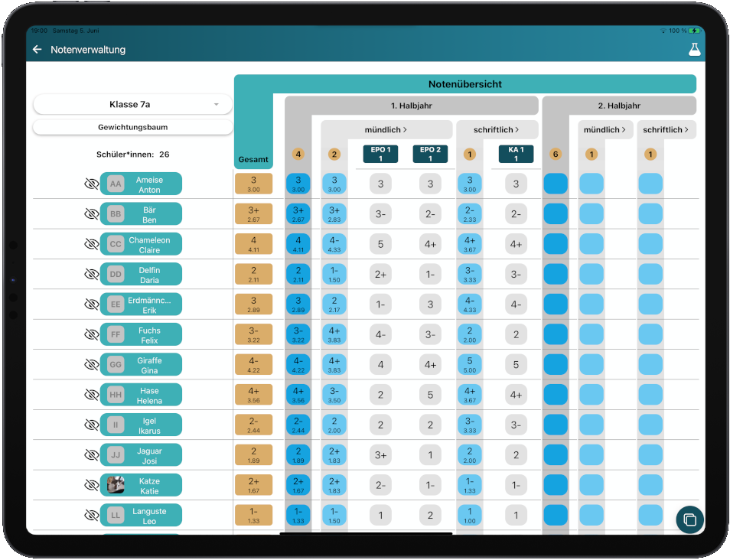
Task: Tap the copy icon floating button
Action: (x=689, y=519)
